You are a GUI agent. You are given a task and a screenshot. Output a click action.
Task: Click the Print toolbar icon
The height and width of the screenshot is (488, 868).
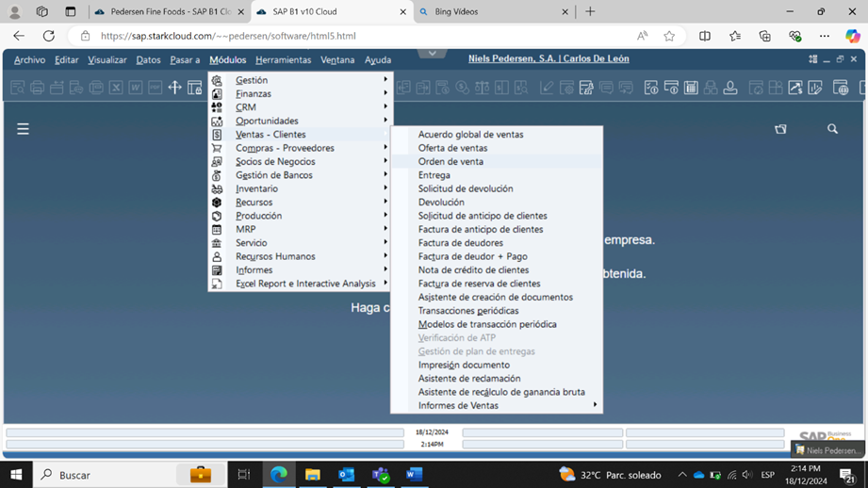37,88
